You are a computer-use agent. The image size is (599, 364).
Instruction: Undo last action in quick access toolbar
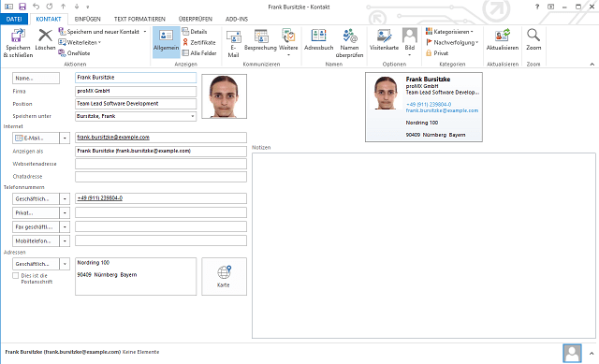[36, 7]
